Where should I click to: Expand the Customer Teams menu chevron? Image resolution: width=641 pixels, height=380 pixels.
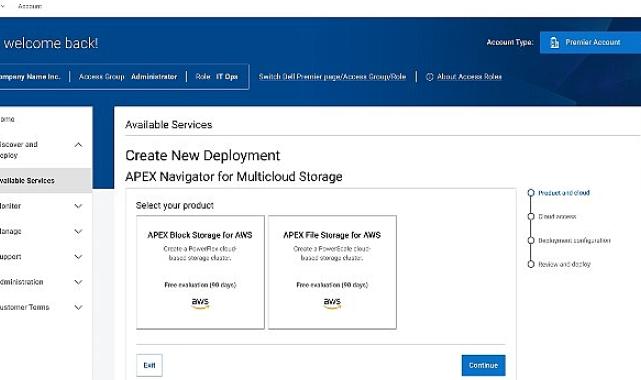point(78,307)
